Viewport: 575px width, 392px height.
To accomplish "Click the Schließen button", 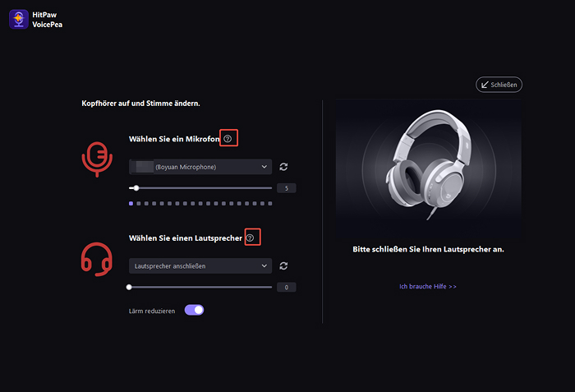I will pos(499,84).
